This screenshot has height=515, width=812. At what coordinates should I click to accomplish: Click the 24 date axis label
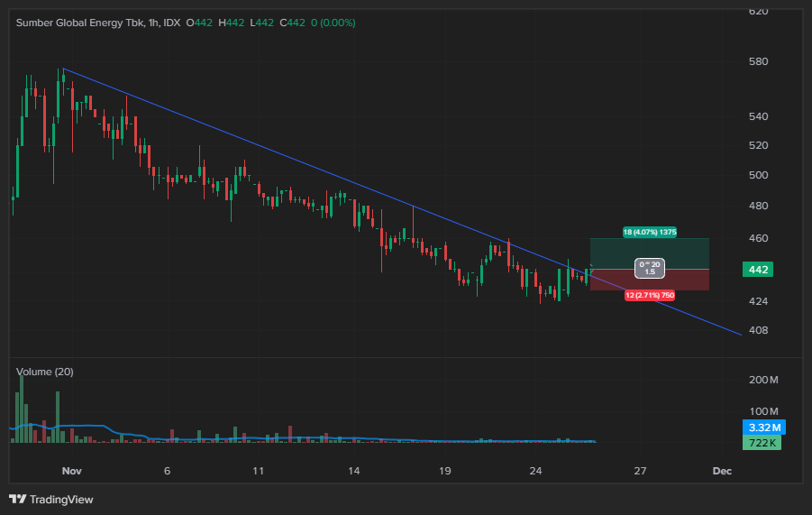(x=535, y=471)
